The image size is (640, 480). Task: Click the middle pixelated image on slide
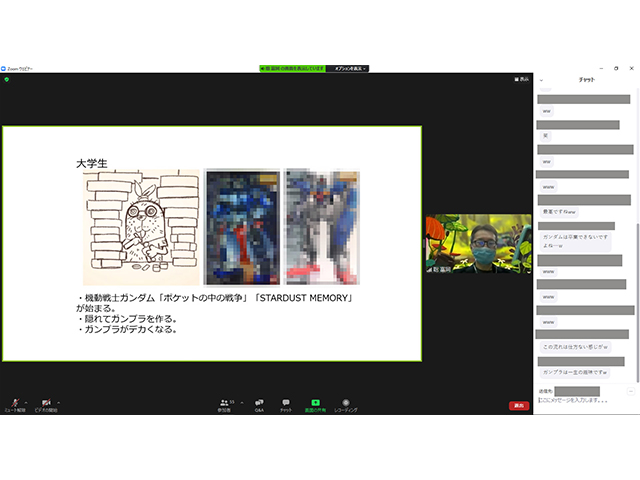click(242, 227)
